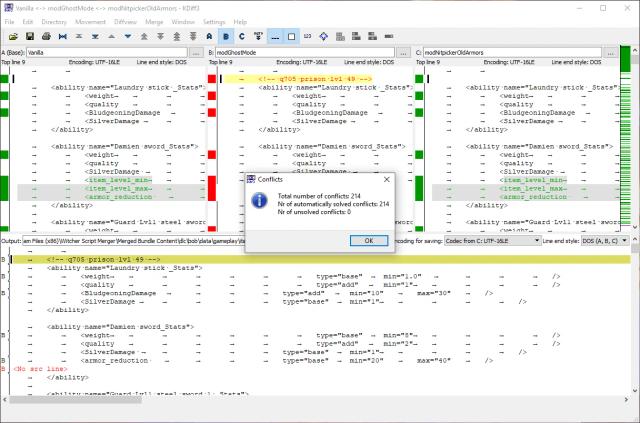Toggle show white space button
640x423 pixels.
click(291, 36)
